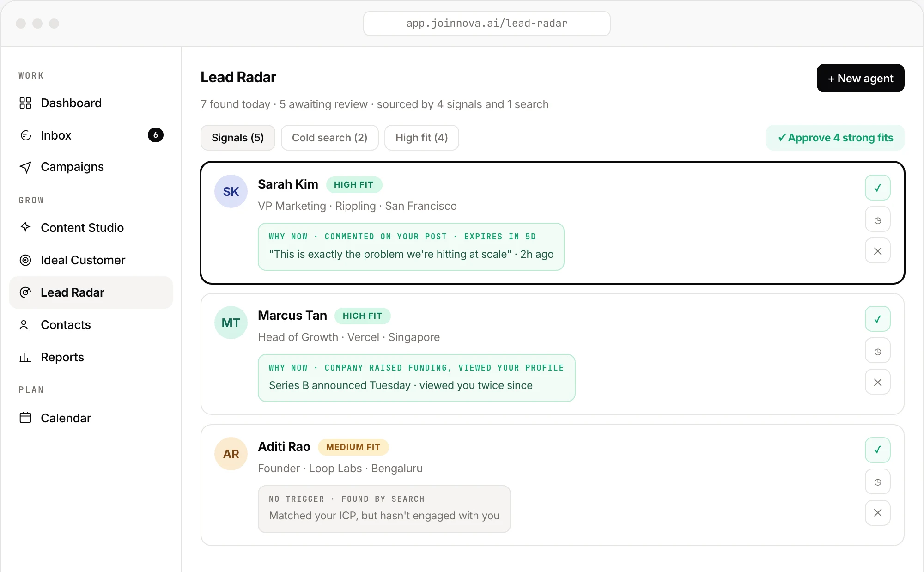The image size is (924, 572).
Task: Click the Dashboard grid icon
Action: 25,103
